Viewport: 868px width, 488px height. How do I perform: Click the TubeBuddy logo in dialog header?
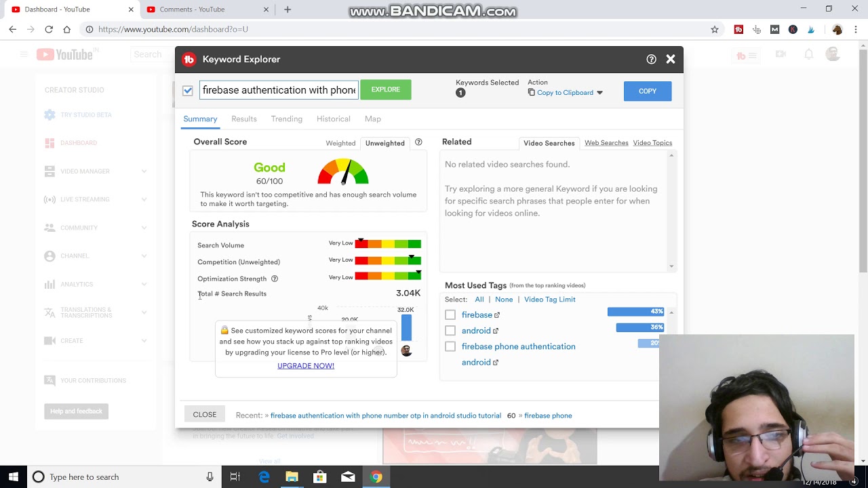pos(189,60)
